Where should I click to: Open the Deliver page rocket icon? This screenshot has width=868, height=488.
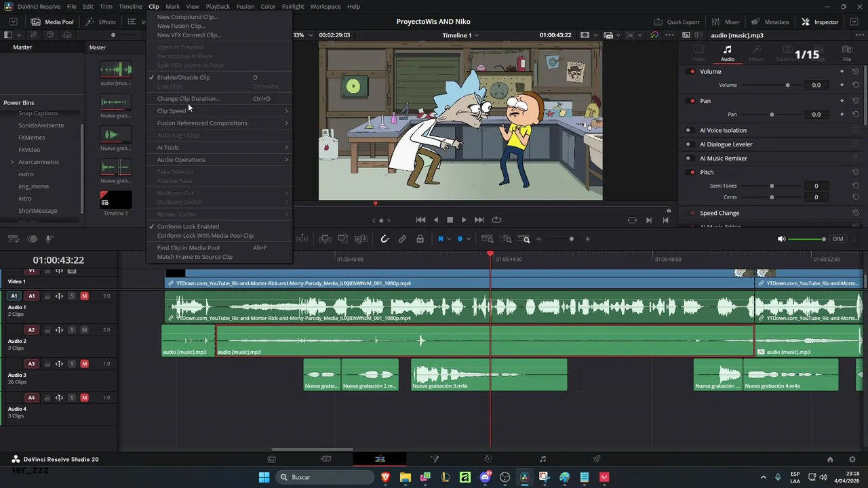pyautogui.click(x=597, y=459)
